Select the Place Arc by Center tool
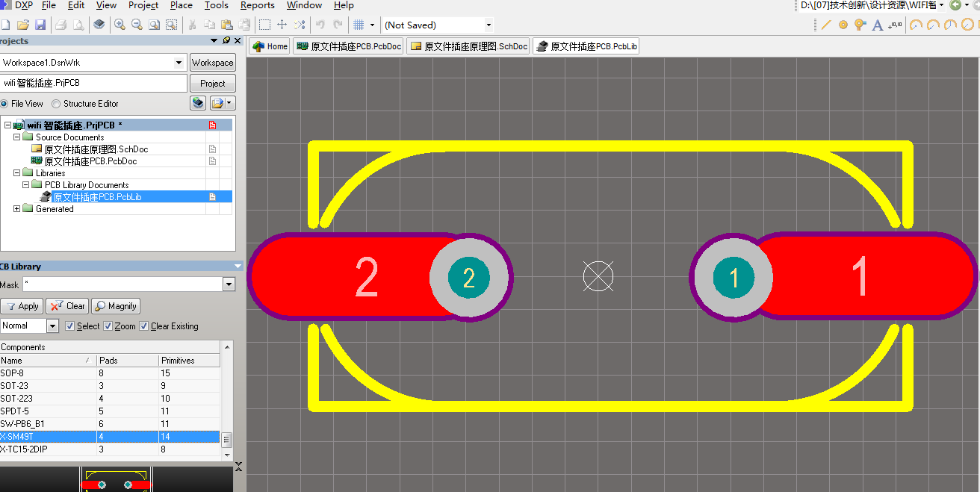Screen dimensions: 980x492 916,25
